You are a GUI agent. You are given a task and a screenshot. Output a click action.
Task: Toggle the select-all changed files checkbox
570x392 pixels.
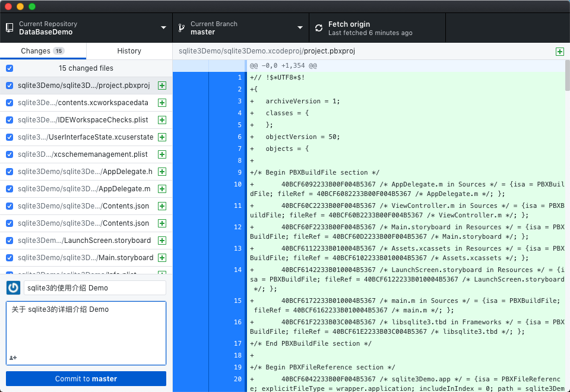pos(10,68)
